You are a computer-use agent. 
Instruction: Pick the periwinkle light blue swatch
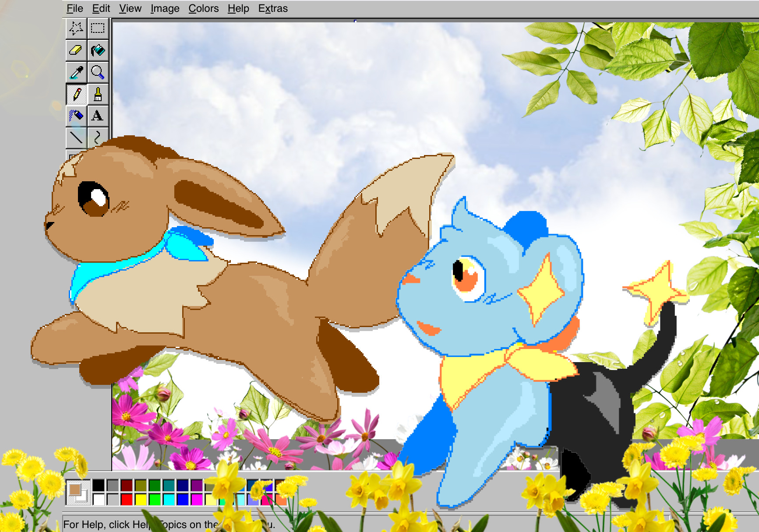coord(253,500)
